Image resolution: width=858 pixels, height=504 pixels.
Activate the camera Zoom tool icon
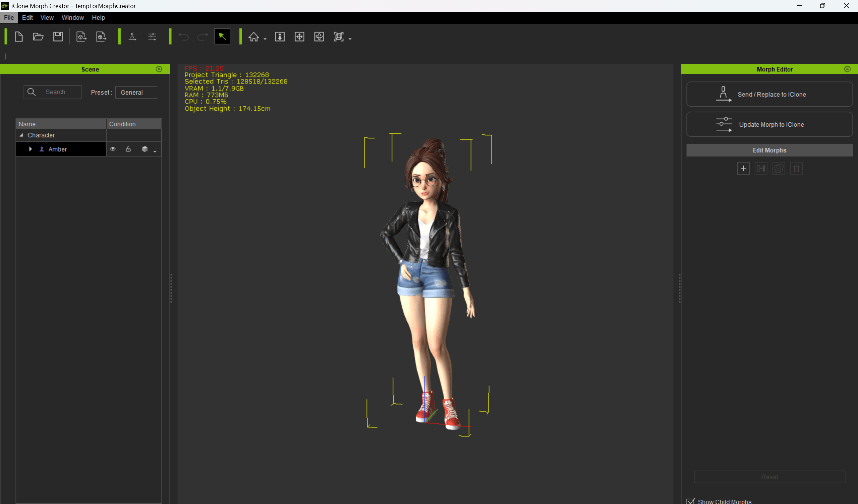tap(280, 37)
